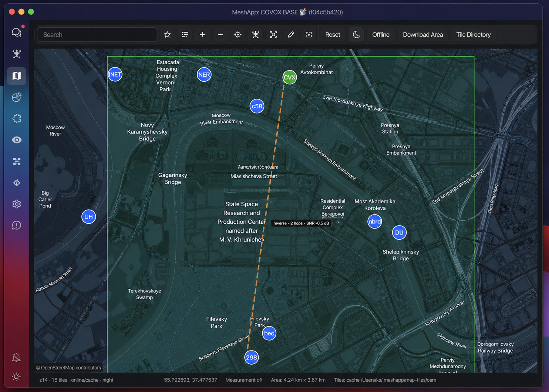Open the mesh nodes sidebar icon
549x392 pixels.
17,54
